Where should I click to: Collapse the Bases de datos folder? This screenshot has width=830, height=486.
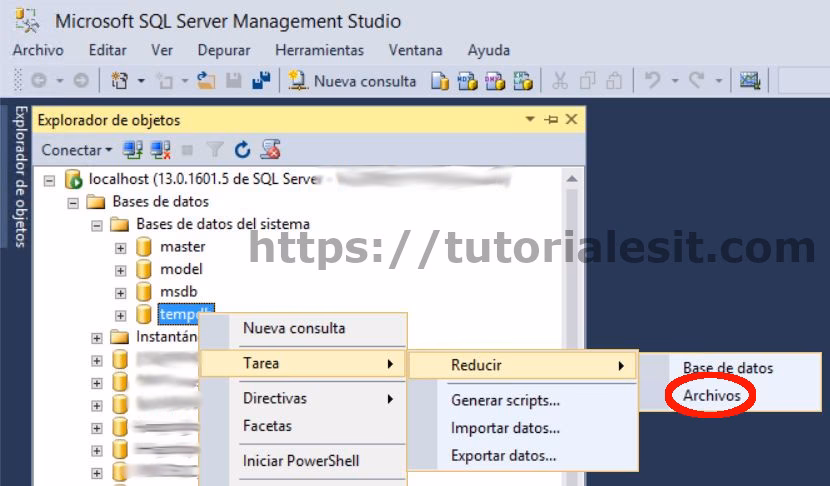[73, 203]
